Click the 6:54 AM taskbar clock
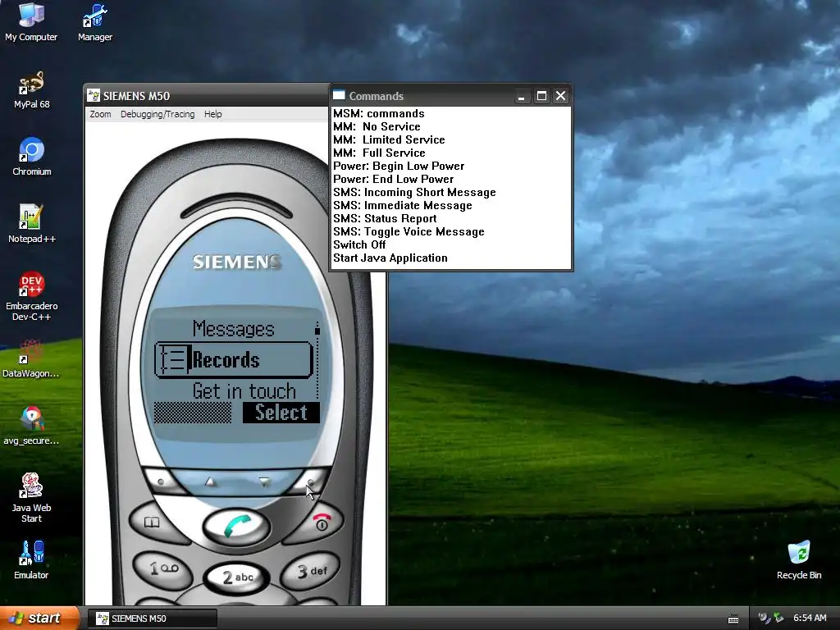The height and width of the screenshot is (630, 840). tap(810, 619)
